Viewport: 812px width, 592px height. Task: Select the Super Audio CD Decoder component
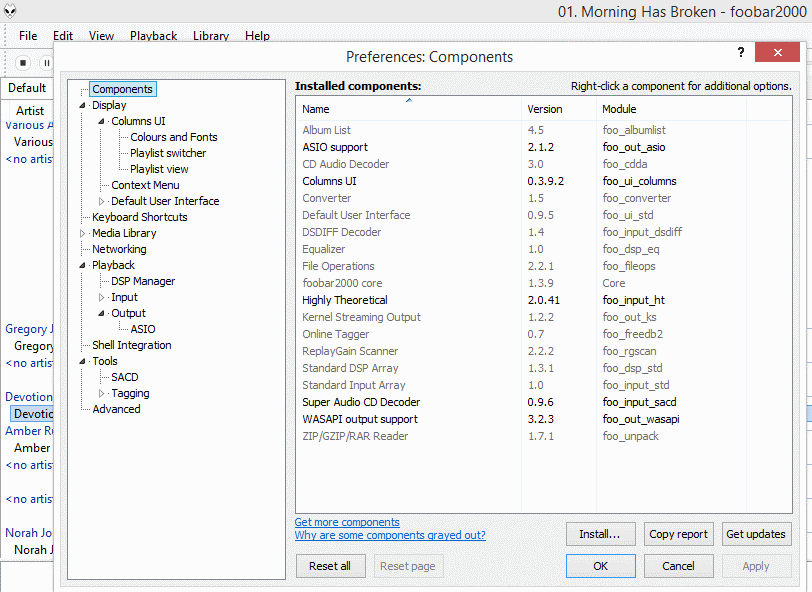pos(361,402)
